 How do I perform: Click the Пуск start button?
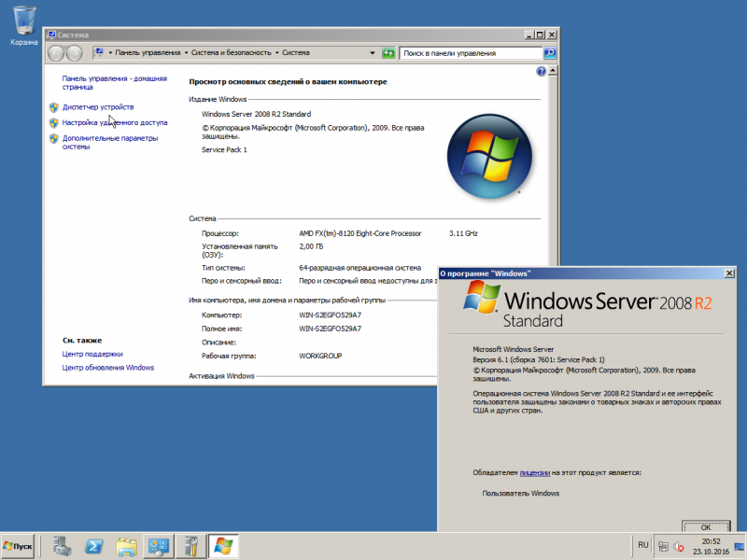coord(18,546)
